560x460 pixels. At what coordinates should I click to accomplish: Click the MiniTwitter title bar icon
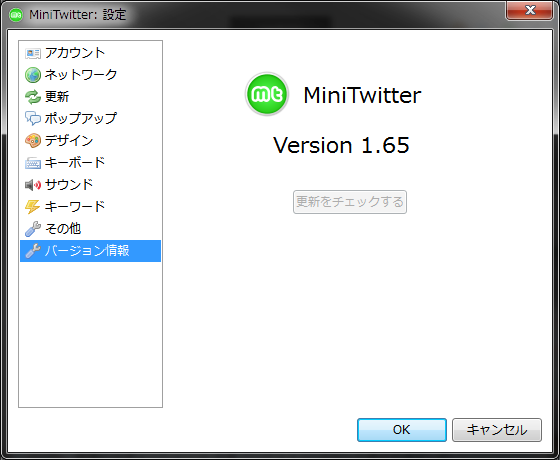(x=16, y=15)
